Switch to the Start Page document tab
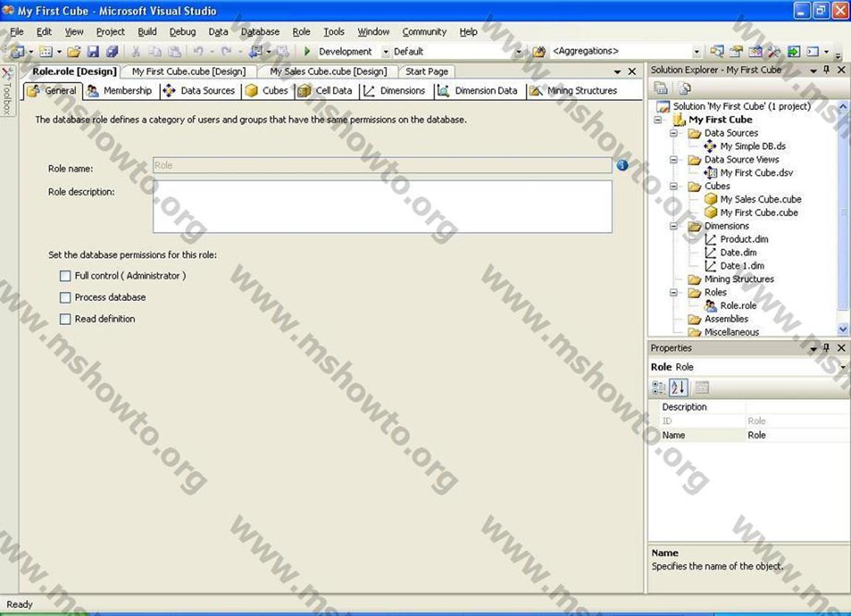 (427, 72)
